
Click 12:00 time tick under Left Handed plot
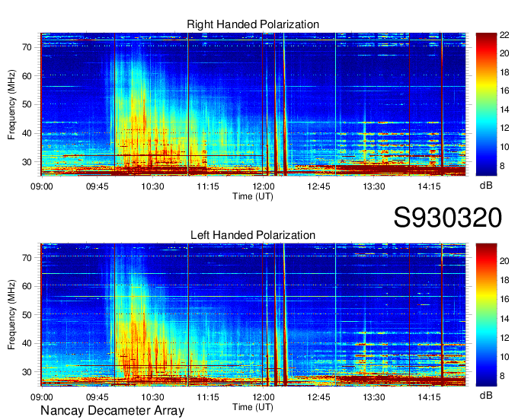click(264, 397)
